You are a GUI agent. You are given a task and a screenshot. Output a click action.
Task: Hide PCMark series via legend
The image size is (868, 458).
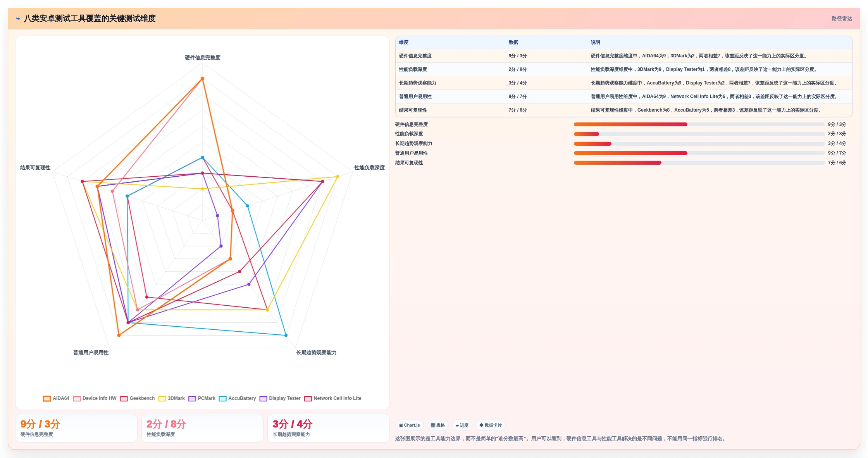(x=201, y=398)
